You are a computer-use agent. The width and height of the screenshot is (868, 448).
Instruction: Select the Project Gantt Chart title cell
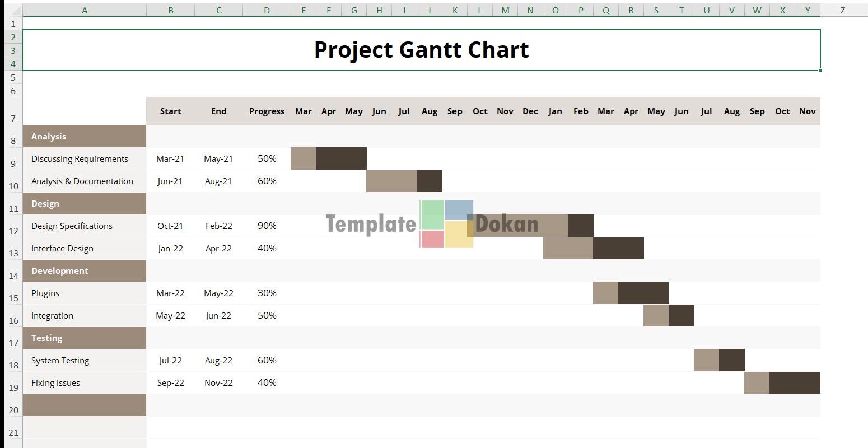click(x=421, y=50)
